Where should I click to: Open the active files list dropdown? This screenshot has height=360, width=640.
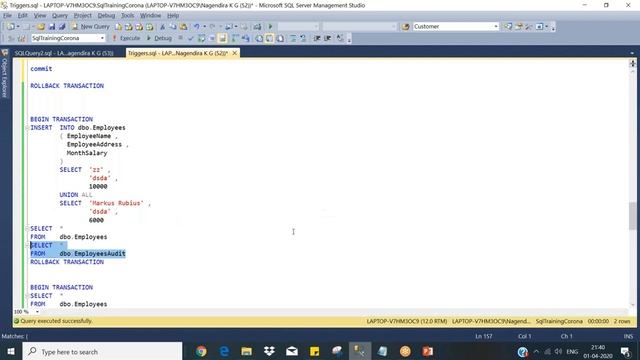632,53
